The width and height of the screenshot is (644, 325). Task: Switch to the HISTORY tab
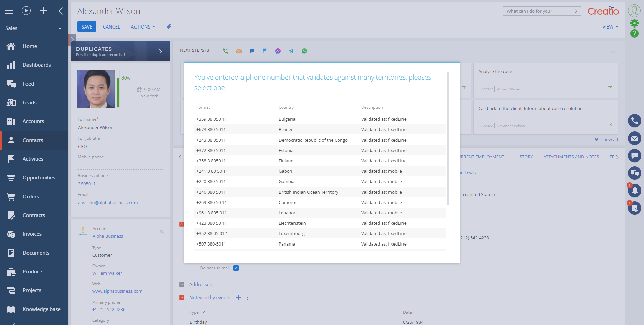[x=524, y=157]
